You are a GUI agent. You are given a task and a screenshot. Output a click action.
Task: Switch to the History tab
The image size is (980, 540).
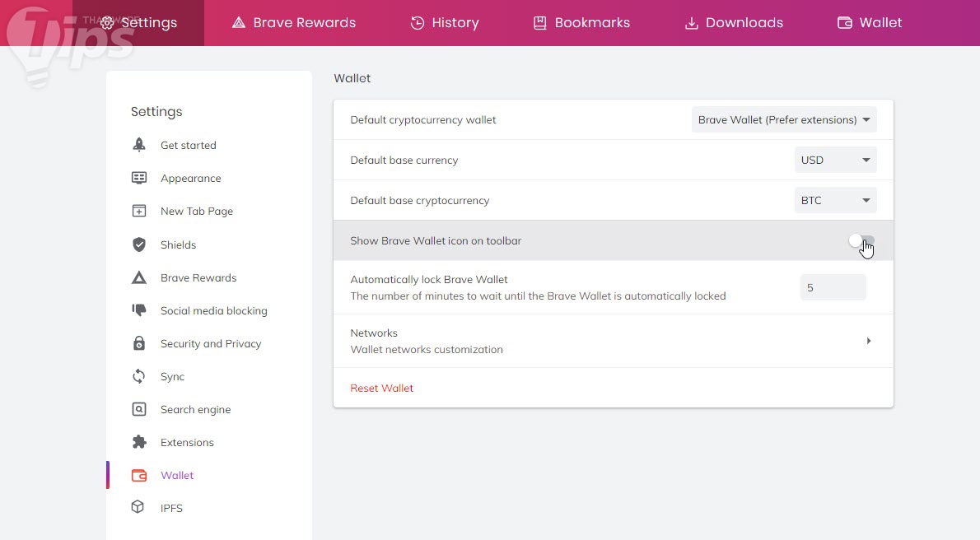pyautogui.click(x=445, y=23)
